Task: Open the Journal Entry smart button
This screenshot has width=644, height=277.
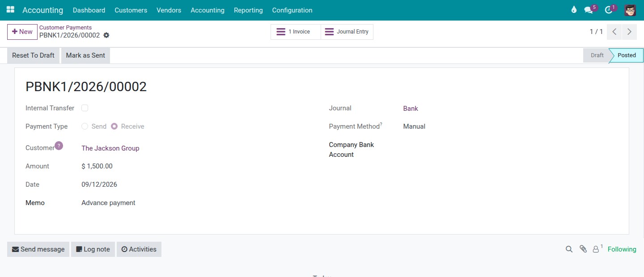Action: click(347, 32)
